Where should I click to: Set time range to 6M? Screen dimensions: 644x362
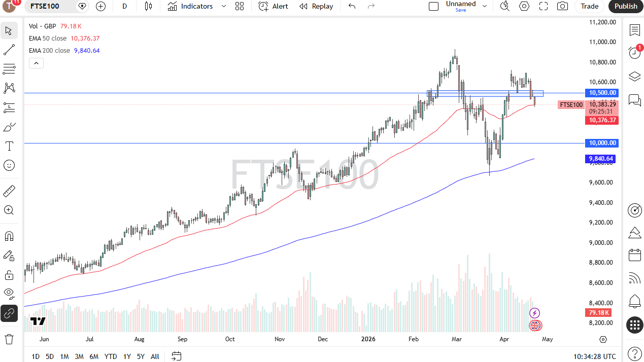click(94, 356)
